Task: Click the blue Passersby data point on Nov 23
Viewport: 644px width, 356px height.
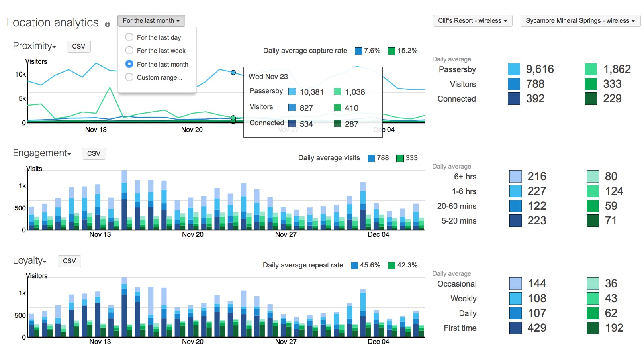Action: coord(233,73)
